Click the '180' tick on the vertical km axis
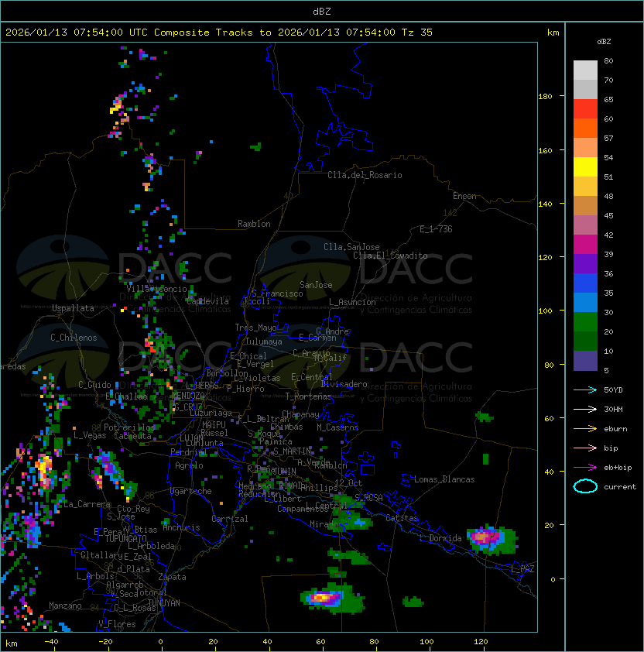This screenshot has height=652, width=644. [545, 97]
